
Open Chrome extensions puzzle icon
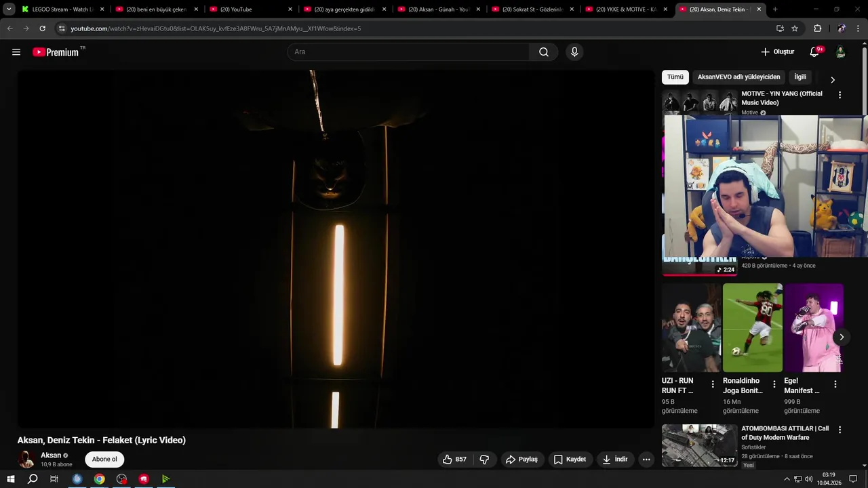tap(817, 28)
